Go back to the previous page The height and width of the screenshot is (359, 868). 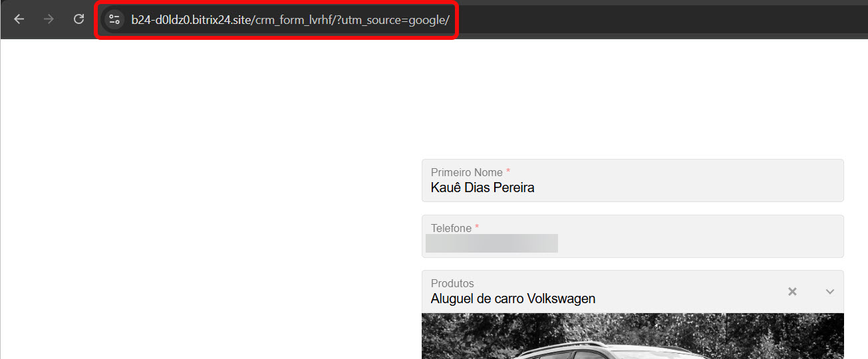click(x=19, y=19)
